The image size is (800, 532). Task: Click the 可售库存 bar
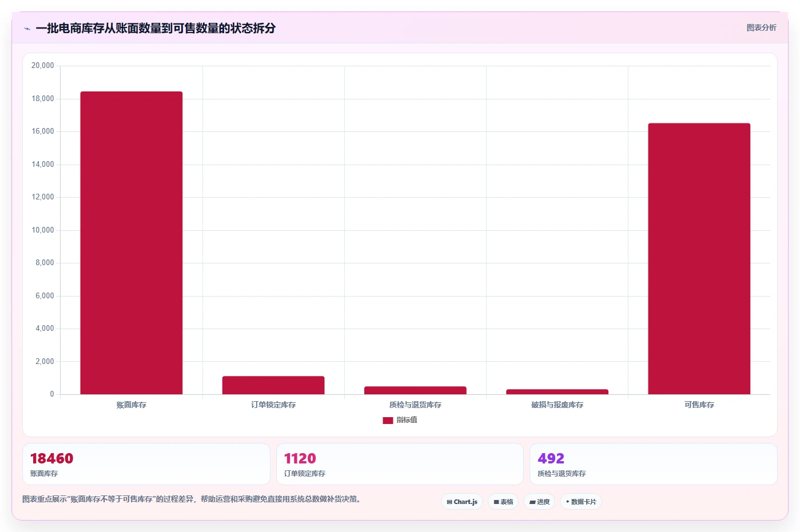tap(699, 259)
